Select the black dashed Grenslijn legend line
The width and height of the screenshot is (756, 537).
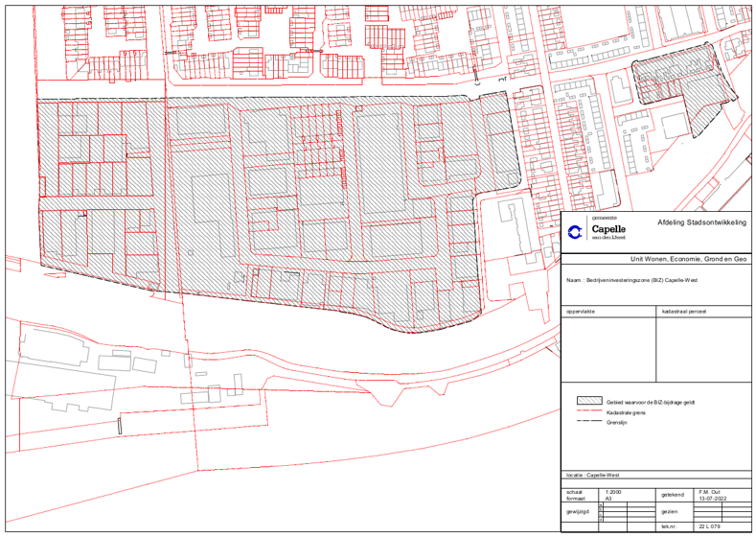[x=586, y=420]
